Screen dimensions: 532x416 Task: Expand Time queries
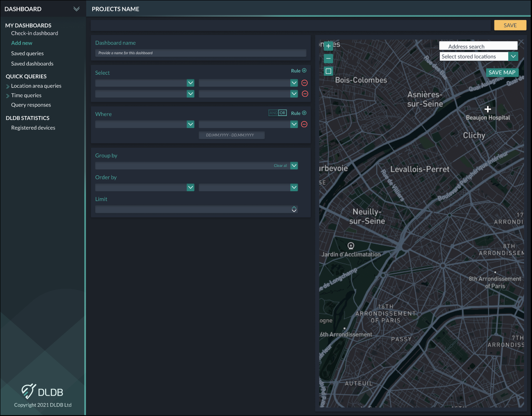pos(8,96)
